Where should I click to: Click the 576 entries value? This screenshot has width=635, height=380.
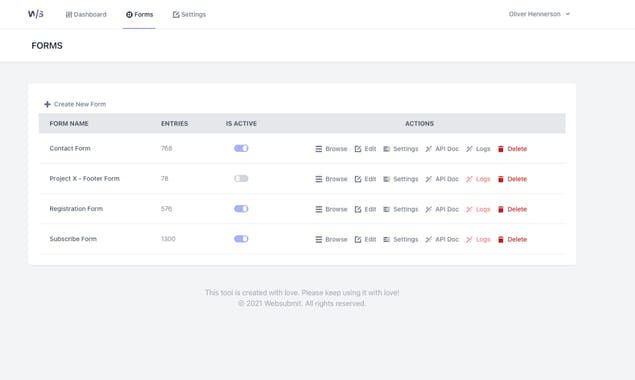[166, 209]
